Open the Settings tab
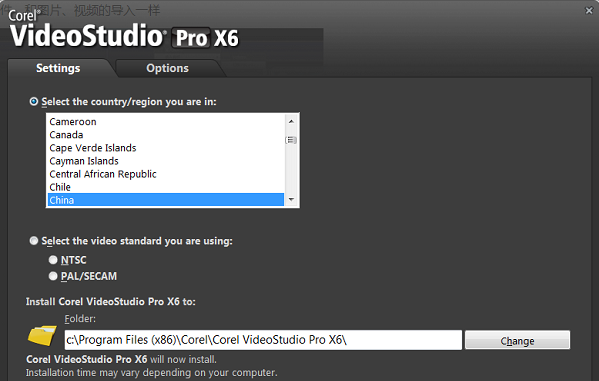The height and width of the screenshot is (381, 599). (x=58, y=68)
